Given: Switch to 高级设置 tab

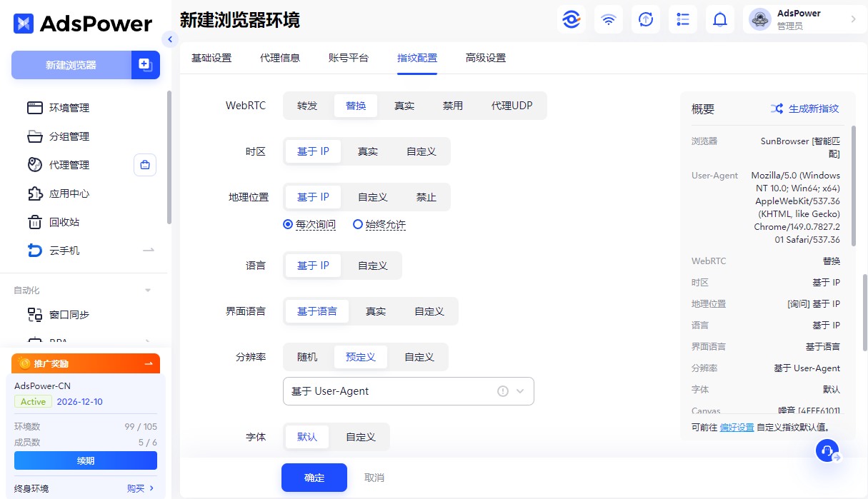Looking at the screenshot, I should [x=486, y=58].
